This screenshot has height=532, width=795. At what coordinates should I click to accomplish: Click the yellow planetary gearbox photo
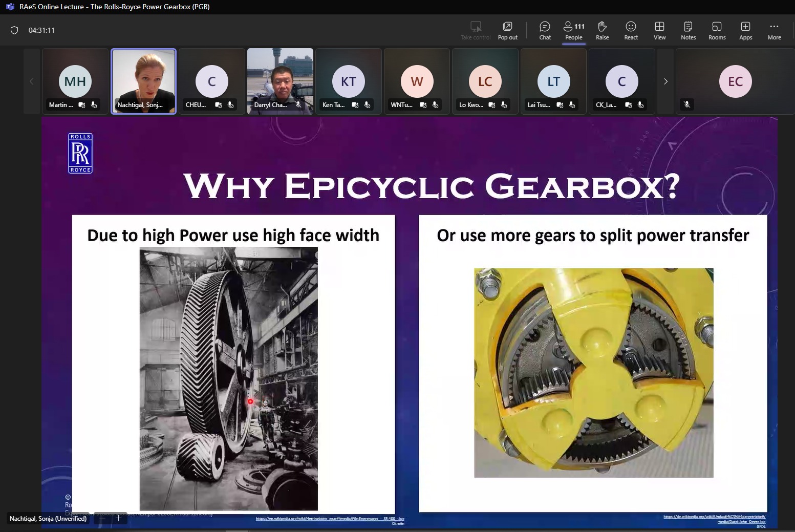tap(594, 373)
